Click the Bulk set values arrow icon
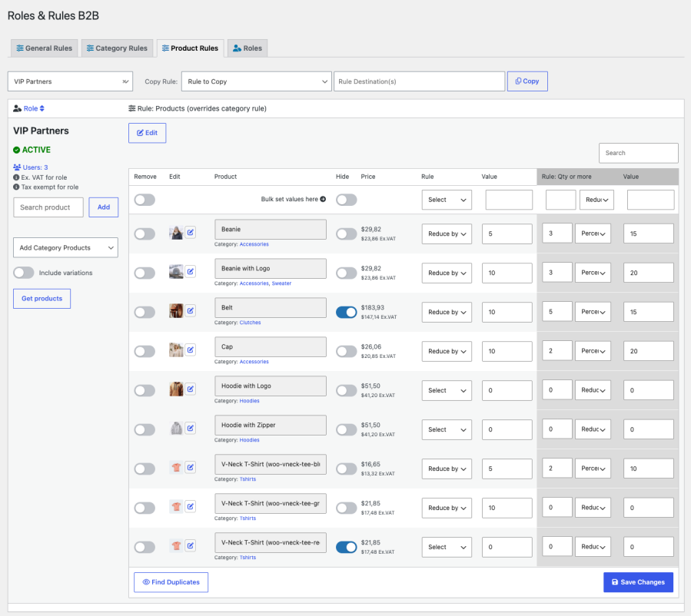Image resolution: width=691 pixels, height=616 pixels. tap(323, 199)
